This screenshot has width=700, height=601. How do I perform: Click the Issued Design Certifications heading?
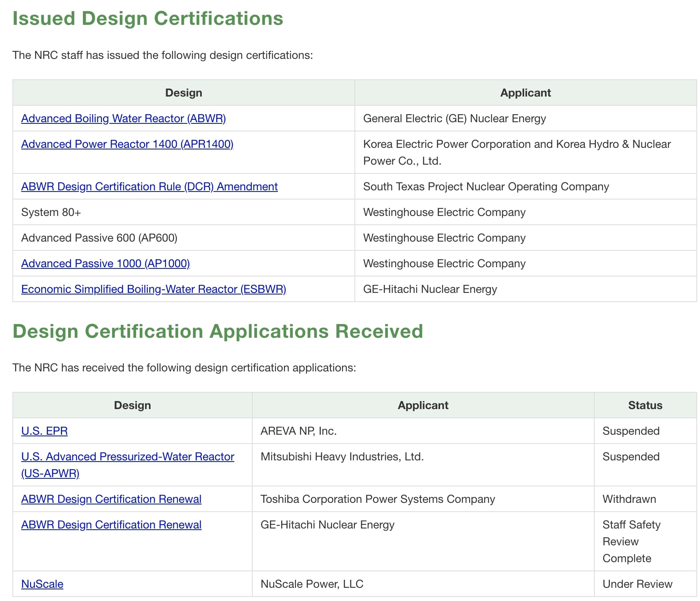coord(148,18)
